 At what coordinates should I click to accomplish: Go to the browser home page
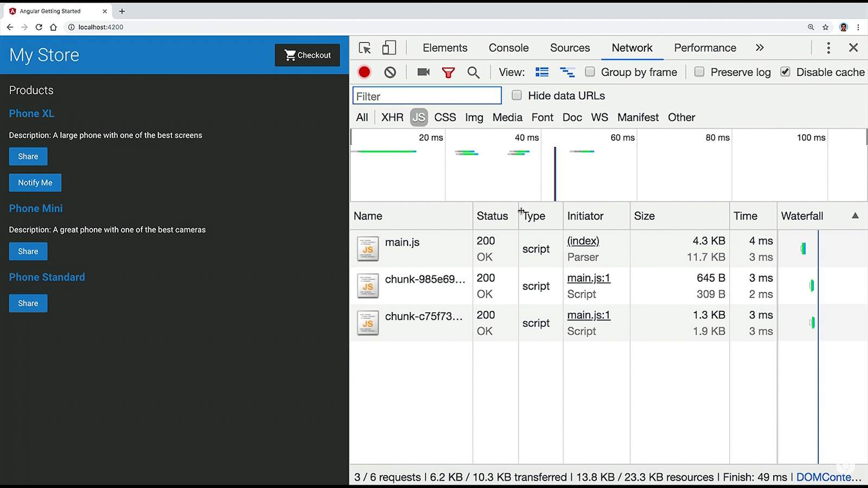[53, 27]
